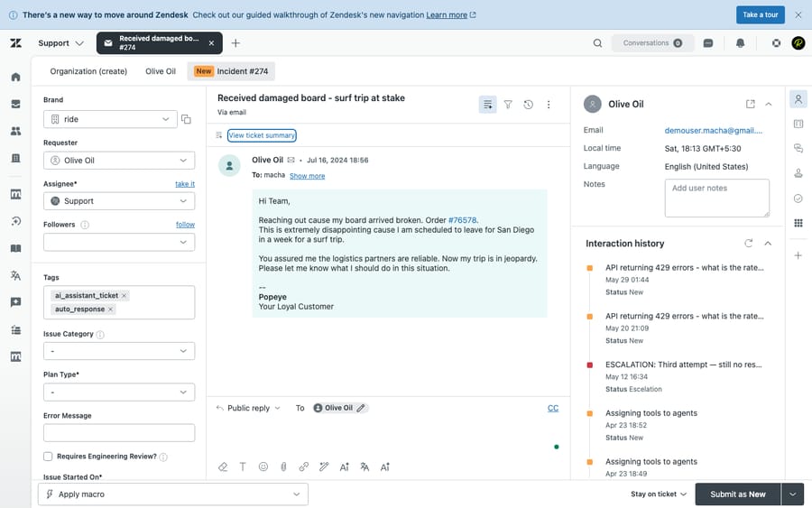Viewport: 812px width, 508px height.
Task: Click the Show more link
Action: [x=307, y=176]
